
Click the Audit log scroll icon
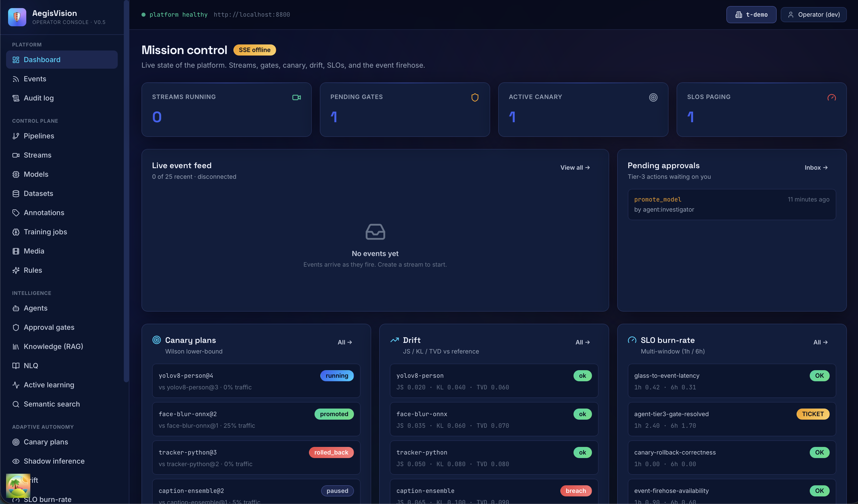click(x=16, y=98)
